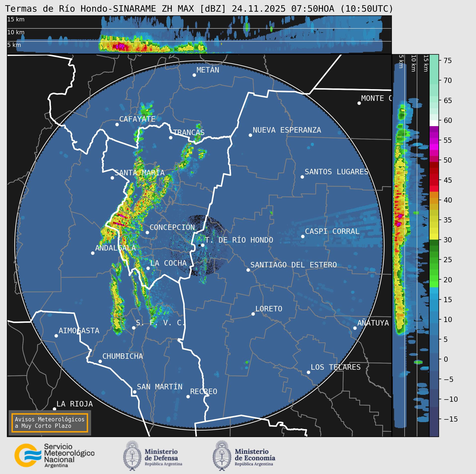Click the S. F. V. C. marker dot
Viewport: 476px width, 474px height.
(134, 328)
